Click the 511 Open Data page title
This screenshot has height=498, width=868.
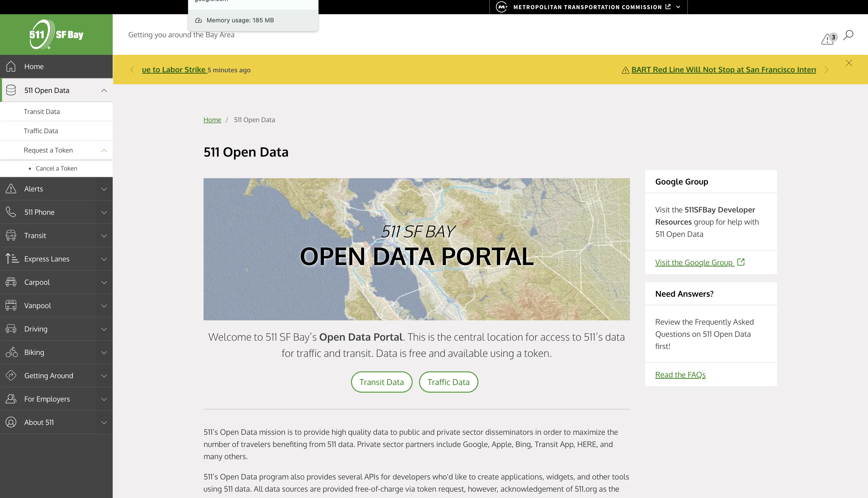point(246,152)
